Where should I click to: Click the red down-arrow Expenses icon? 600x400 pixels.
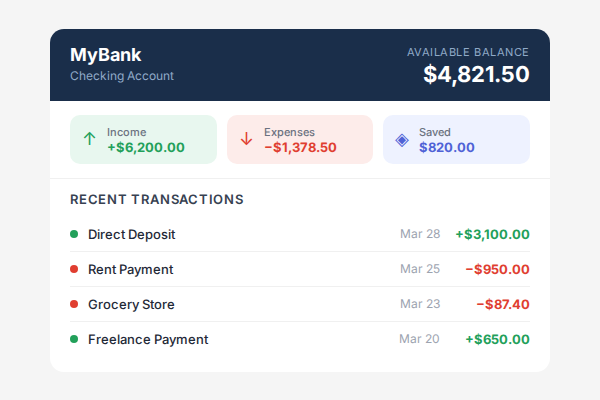(246, 139)
